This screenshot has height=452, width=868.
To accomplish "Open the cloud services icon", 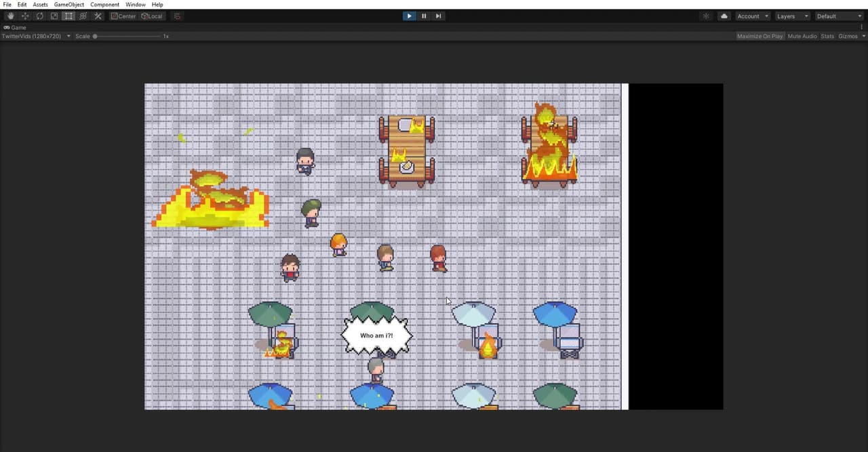I will pos(724,16).
